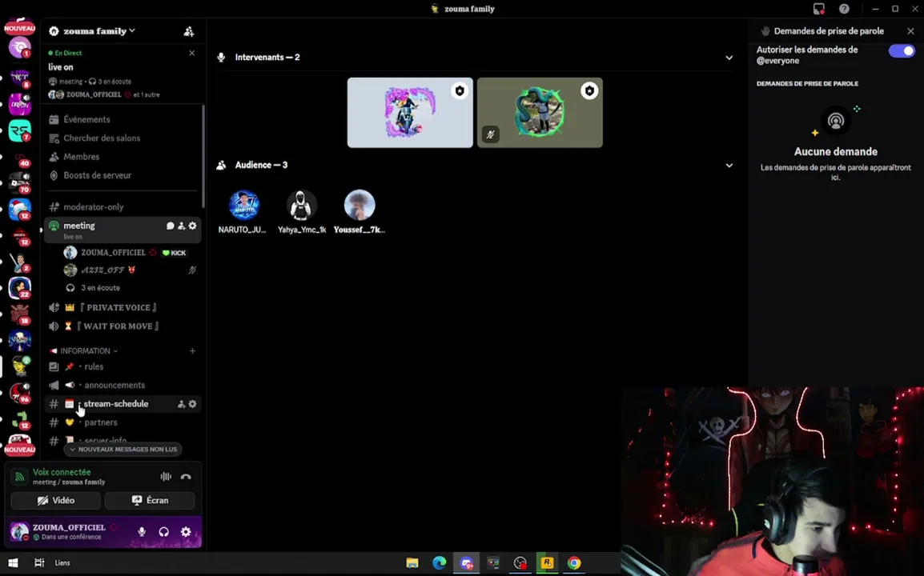Open the server icon with badge 96
This screenshot has height=576, width=924.
point(20,393)
